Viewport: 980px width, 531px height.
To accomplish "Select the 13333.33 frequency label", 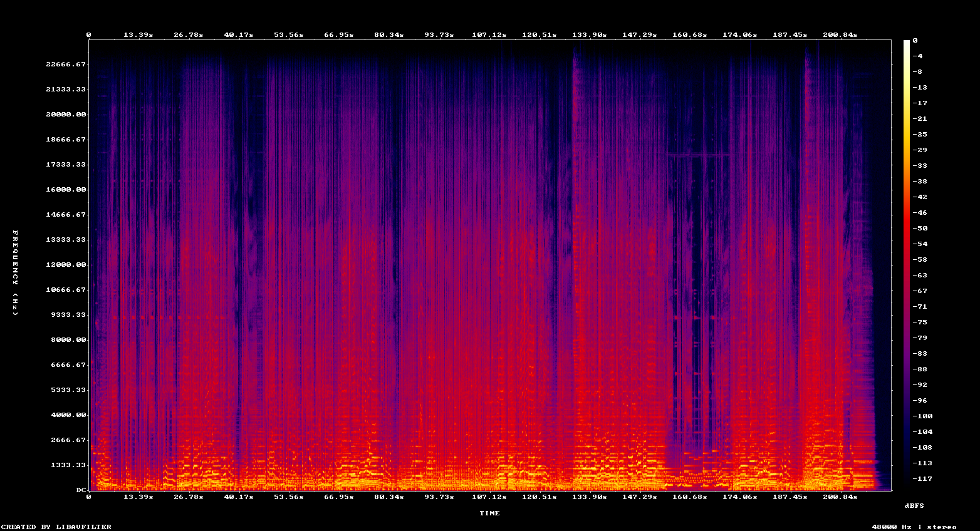I will pyautogui.click(x=66, y=240).
